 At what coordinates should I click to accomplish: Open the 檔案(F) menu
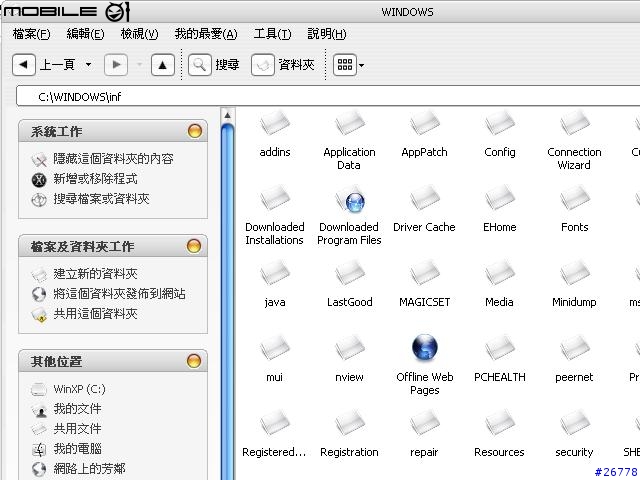click(x=31, y=34)
